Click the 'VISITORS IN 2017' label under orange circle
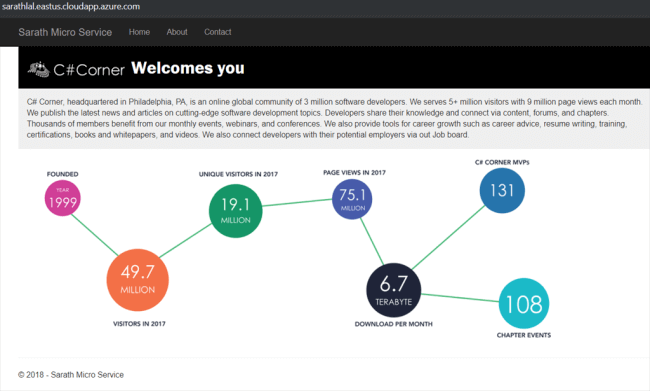Image resolution: width=650 pixels, height=391 pixels. tap(139, 324)
